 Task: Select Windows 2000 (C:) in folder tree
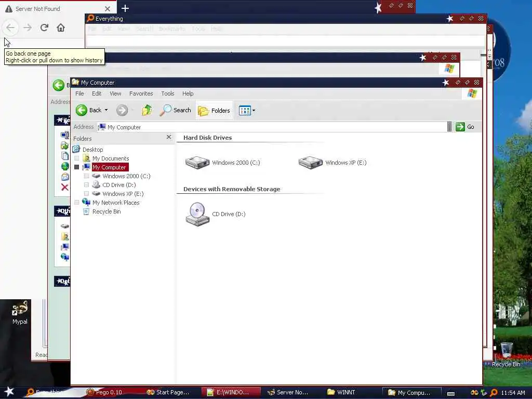pyautogui.click(x=126, y=176)
